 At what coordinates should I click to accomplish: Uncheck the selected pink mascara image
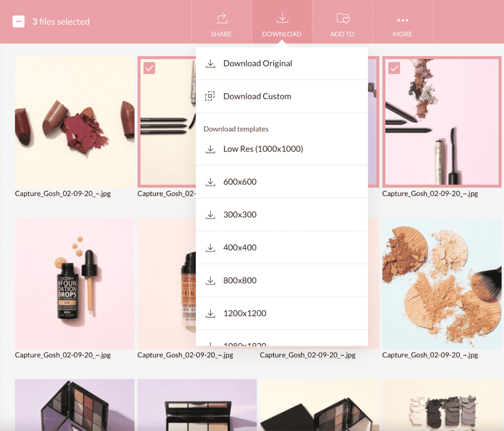(394, 68)
